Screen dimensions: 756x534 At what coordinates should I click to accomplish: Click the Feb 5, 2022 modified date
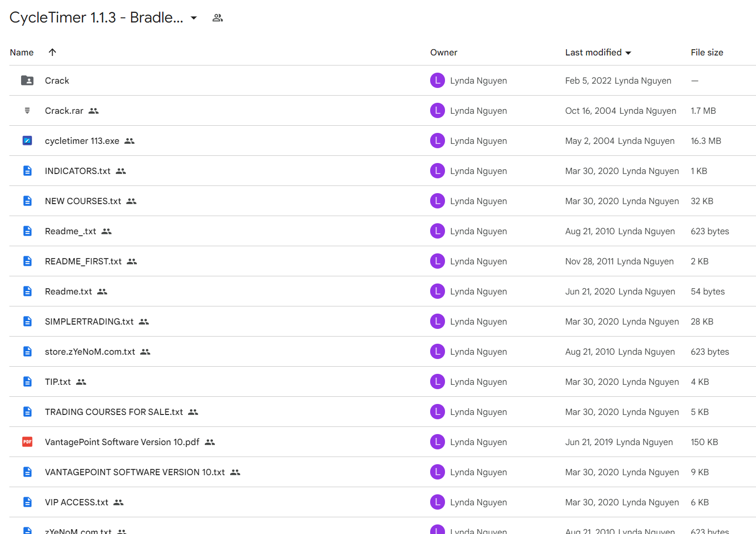point(589,81)
